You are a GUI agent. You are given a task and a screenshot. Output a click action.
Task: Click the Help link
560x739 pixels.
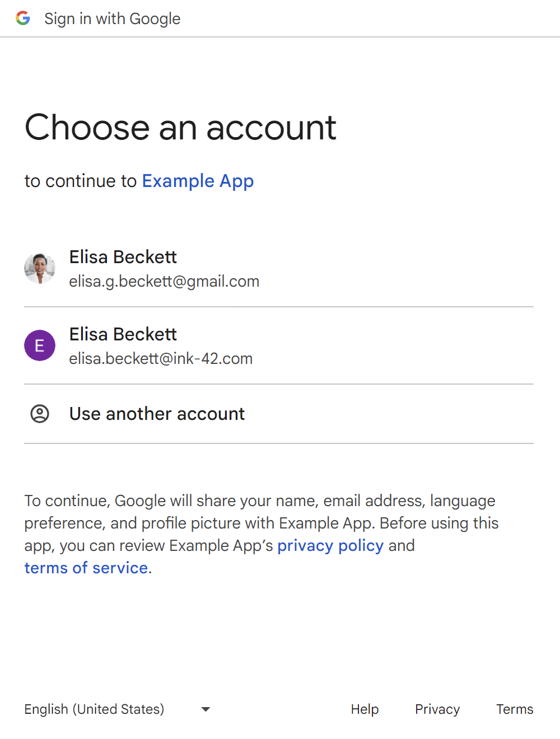pos(365,709)
